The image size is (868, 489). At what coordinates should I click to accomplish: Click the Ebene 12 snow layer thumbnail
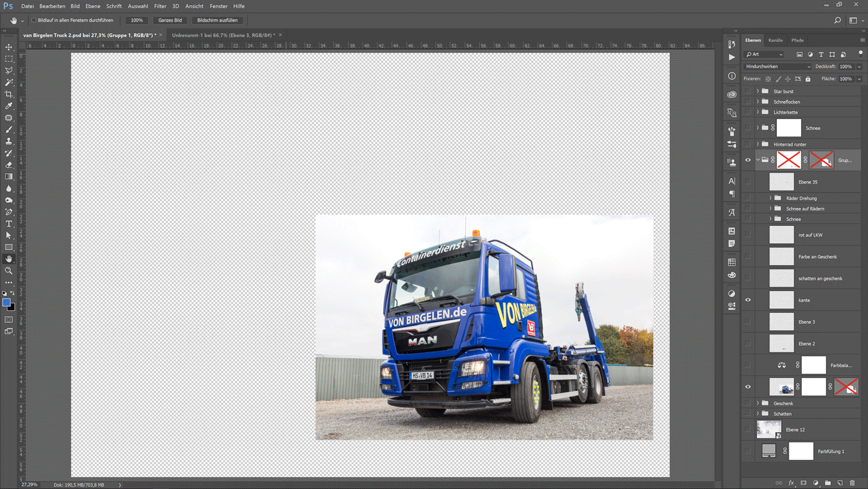pos(769,429)
